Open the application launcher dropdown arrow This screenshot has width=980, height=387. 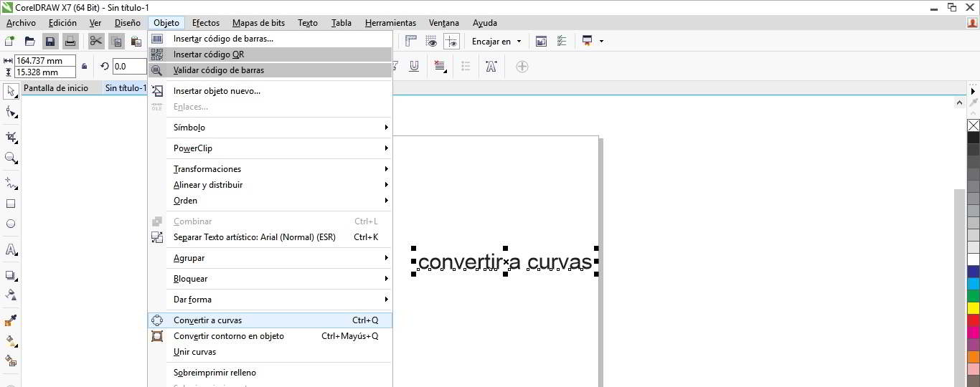[x=601, y=42]
